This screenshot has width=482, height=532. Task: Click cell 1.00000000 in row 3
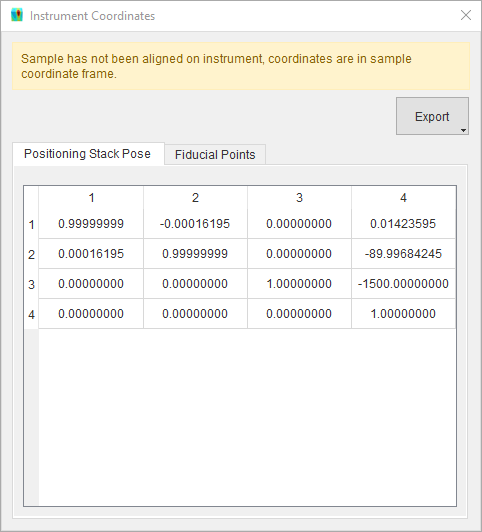click(x=299, y=284)
